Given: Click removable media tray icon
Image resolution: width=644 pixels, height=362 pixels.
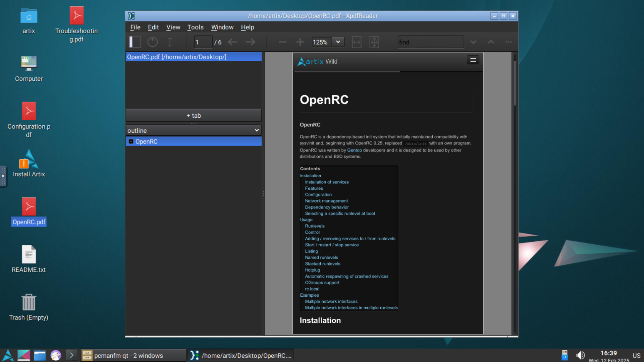Looking at the screenshot, I should 565,355.
